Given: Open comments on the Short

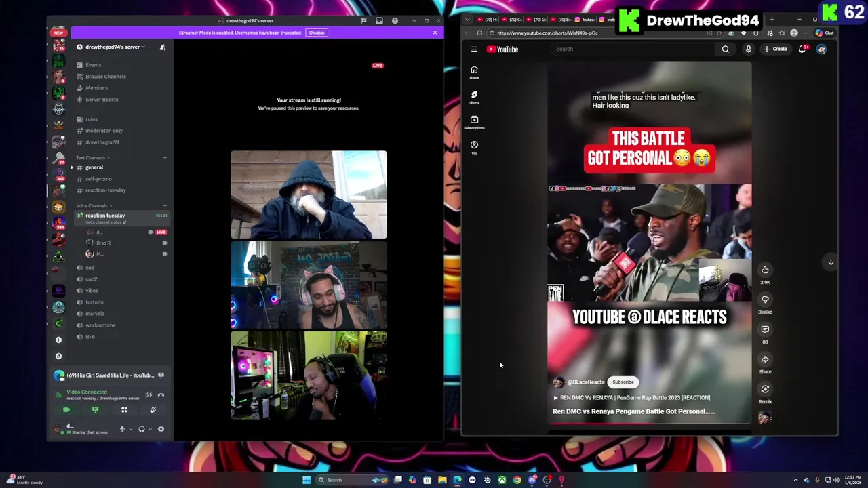Looking at the screenshot, I should (x=765, y=329).
